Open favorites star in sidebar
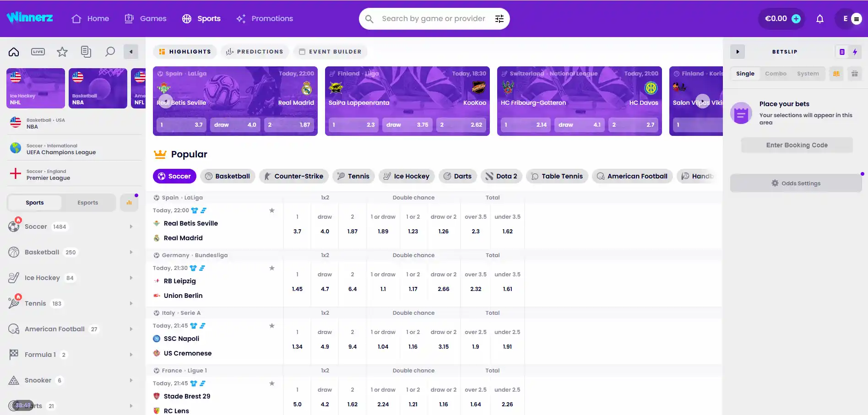This screenshot has width=868, height=415. pos(62,52)
